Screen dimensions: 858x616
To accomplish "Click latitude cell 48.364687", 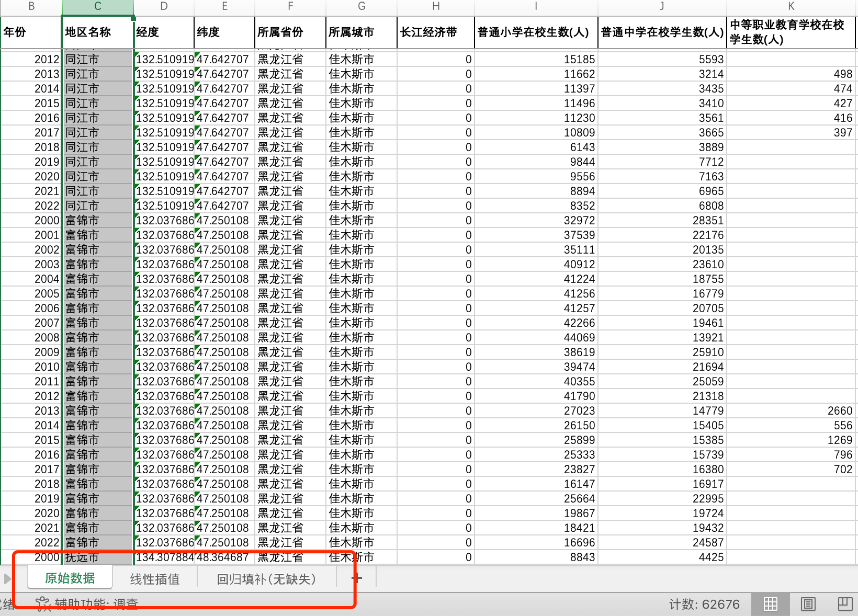I will pos(224,557).
